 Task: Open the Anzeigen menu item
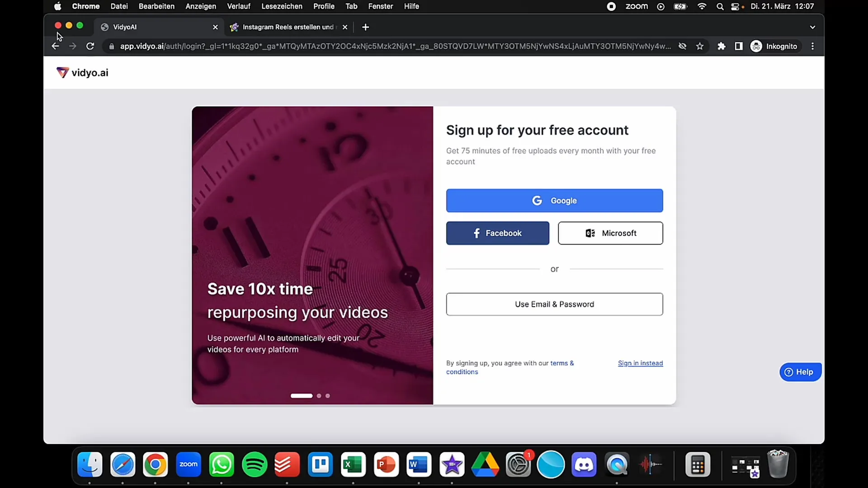[x=201, y=7]
